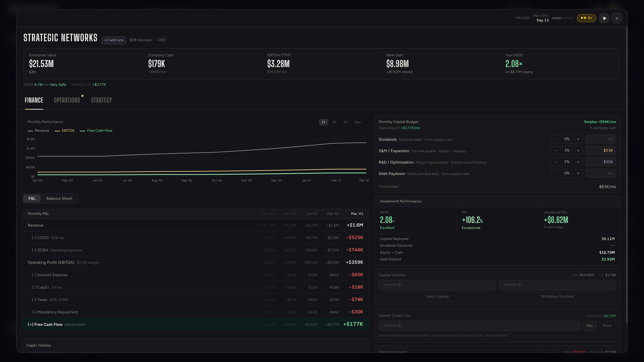Decrease Dividends percentage with minus

coord(555,139)
